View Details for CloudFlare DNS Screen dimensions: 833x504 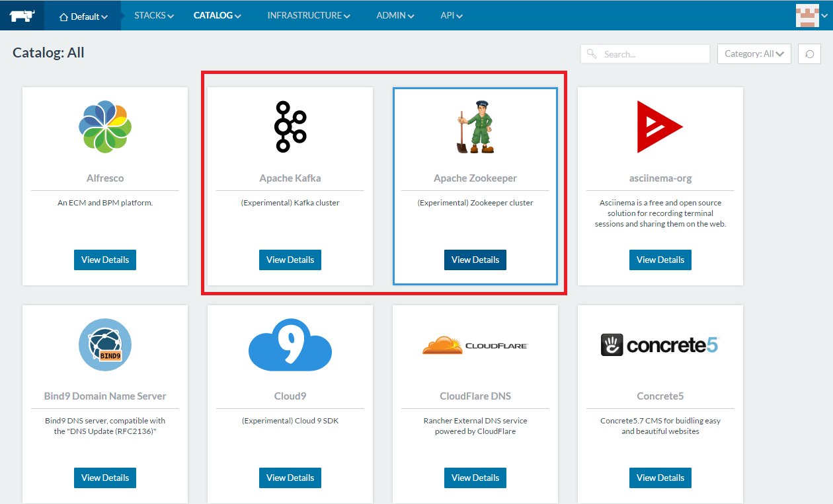pos(475,478)
